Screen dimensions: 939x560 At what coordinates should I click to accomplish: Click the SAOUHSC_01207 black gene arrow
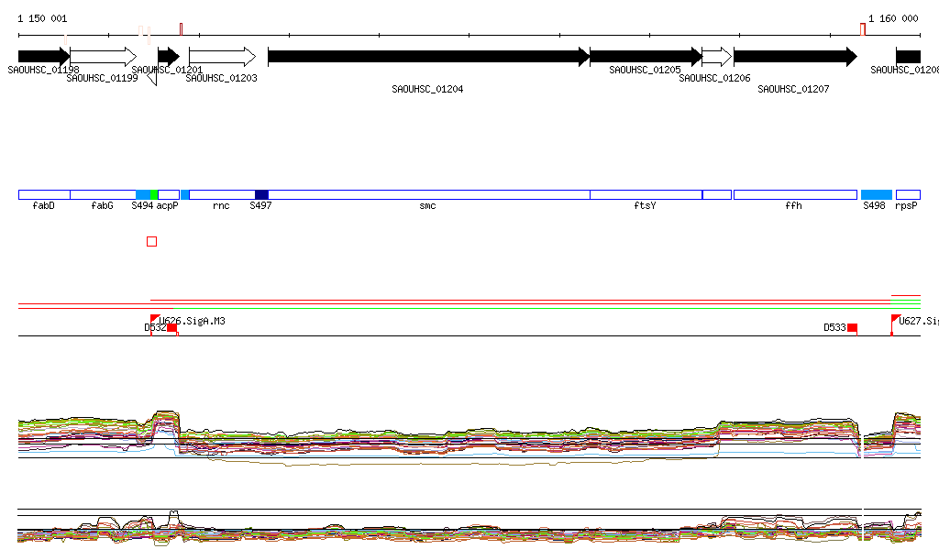794,57
